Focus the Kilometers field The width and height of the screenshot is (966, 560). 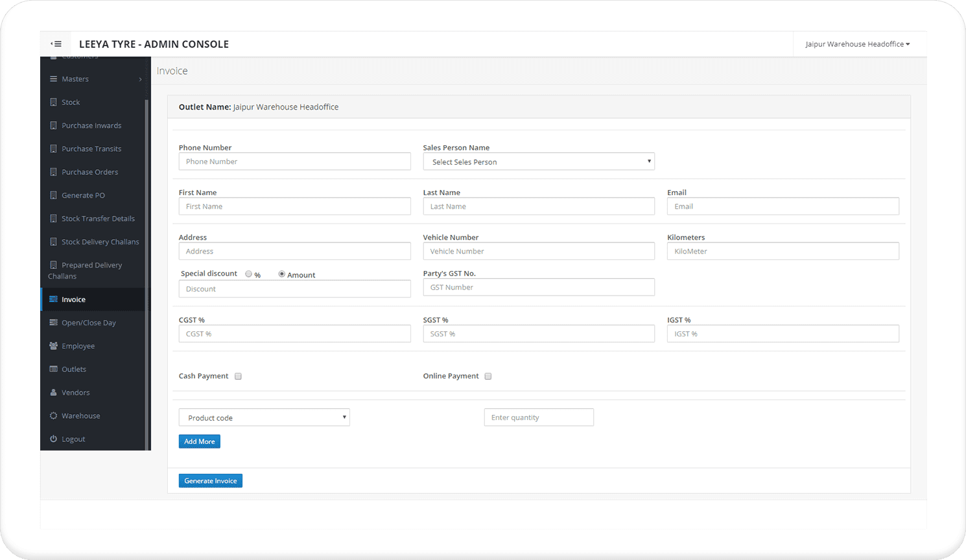pos(783,251)
